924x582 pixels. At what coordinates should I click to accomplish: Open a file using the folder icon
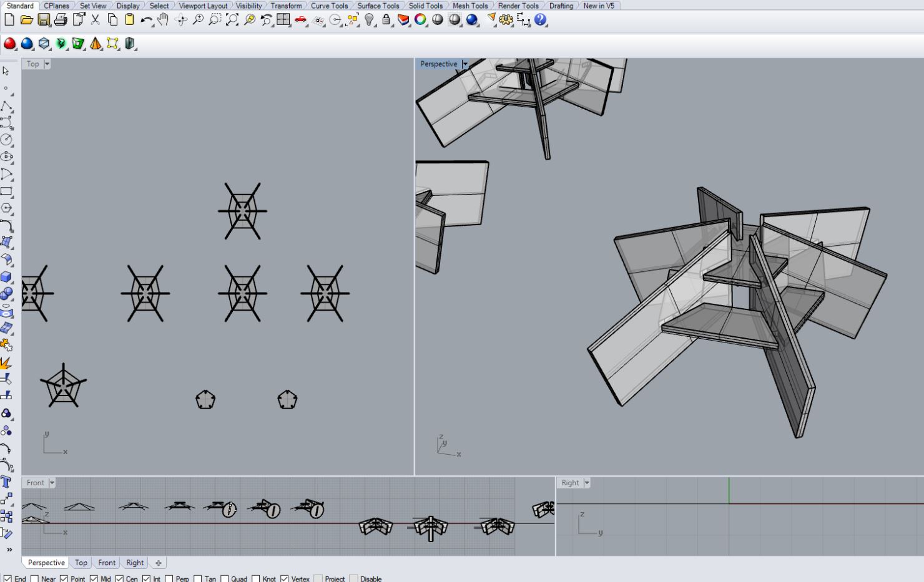pyautogui.click(x=26, y=20)
